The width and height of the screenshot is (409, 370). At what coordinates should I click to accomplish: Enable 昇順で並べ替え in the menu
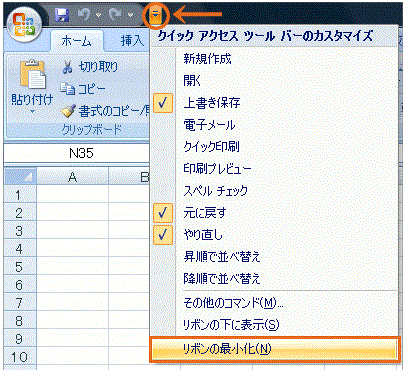tap(274, 257)
